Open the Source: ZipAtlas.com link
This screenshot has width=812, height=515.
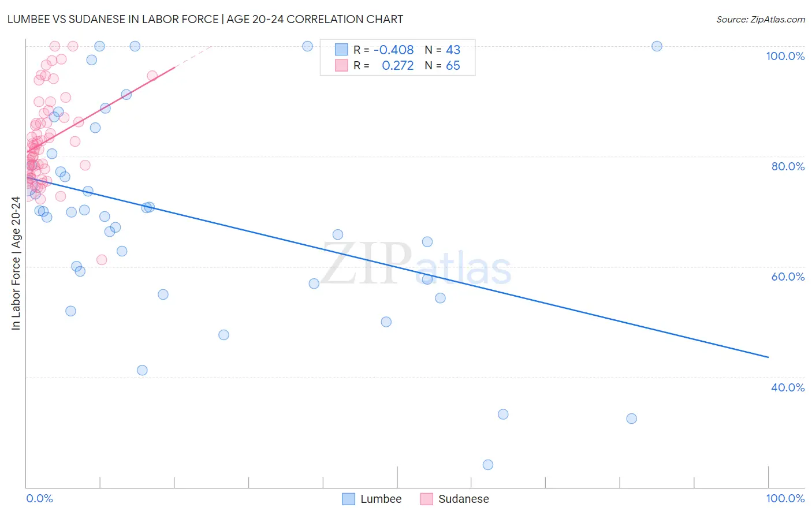click(761, 19)
